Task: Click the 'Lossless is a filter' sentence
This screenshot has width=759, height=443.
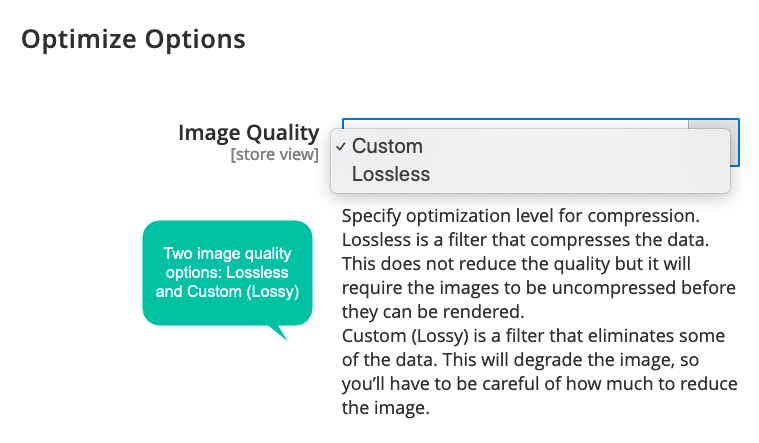Action: click(x=525, y=240)
